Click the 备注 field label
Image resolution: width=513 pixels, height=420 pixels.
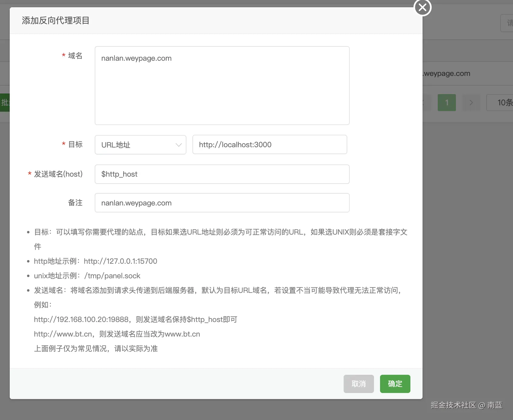(x=75, y=202)
